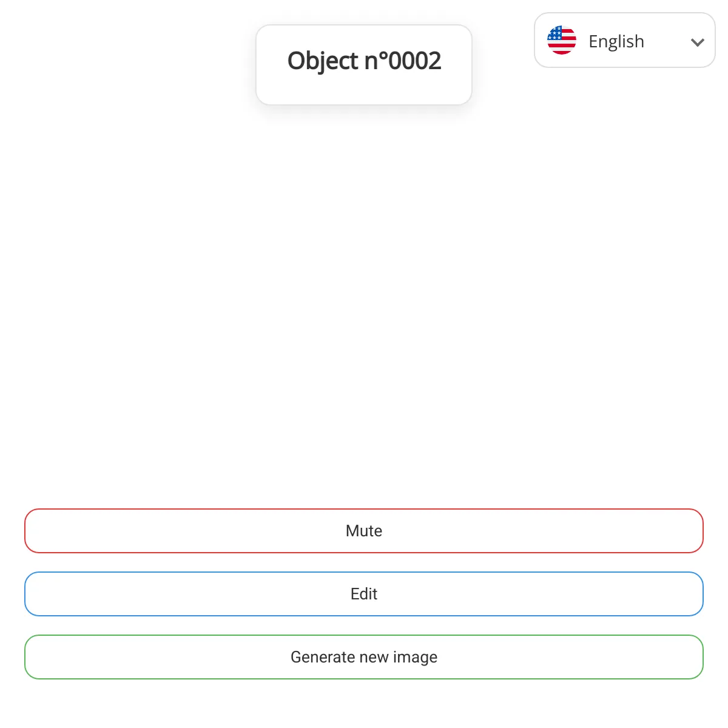Image resolution: width=728 pixels, height=728 pixels.
Task: Mute the object sound
Action: pyautogui.click(x=364, y=531)
